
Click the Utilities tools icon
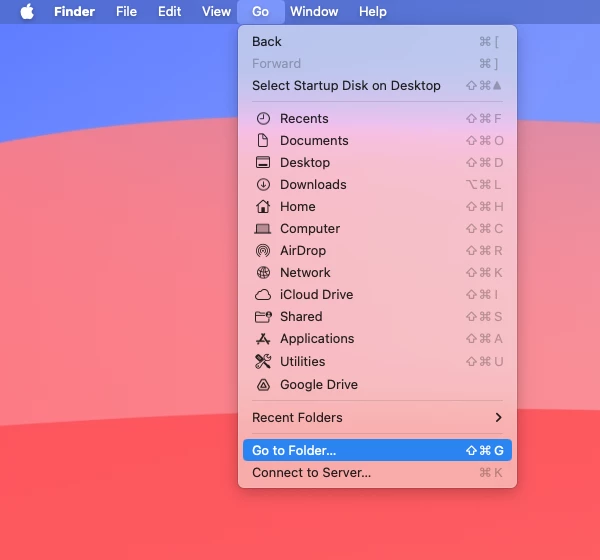263,361
